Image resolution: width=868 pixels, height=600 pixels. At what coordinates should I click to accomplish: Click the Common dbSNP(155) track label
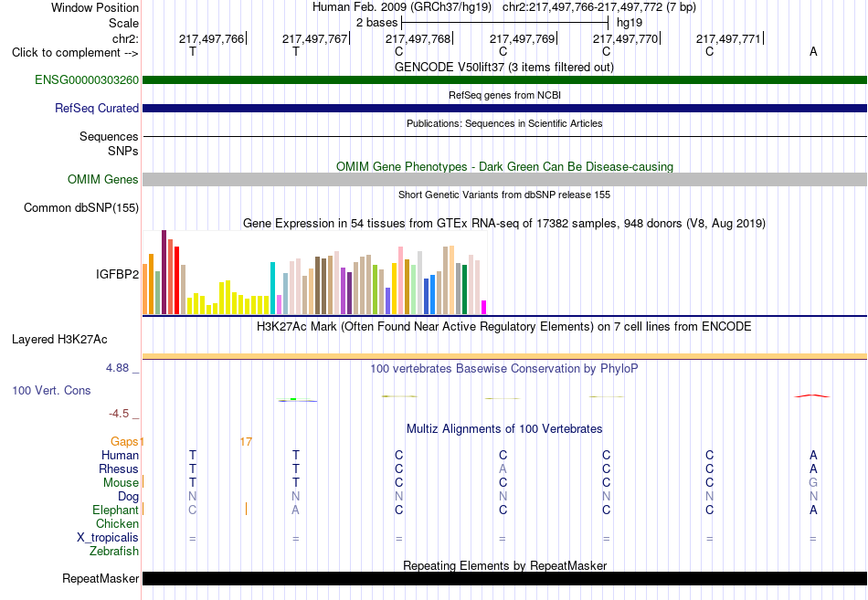(80, 208)
